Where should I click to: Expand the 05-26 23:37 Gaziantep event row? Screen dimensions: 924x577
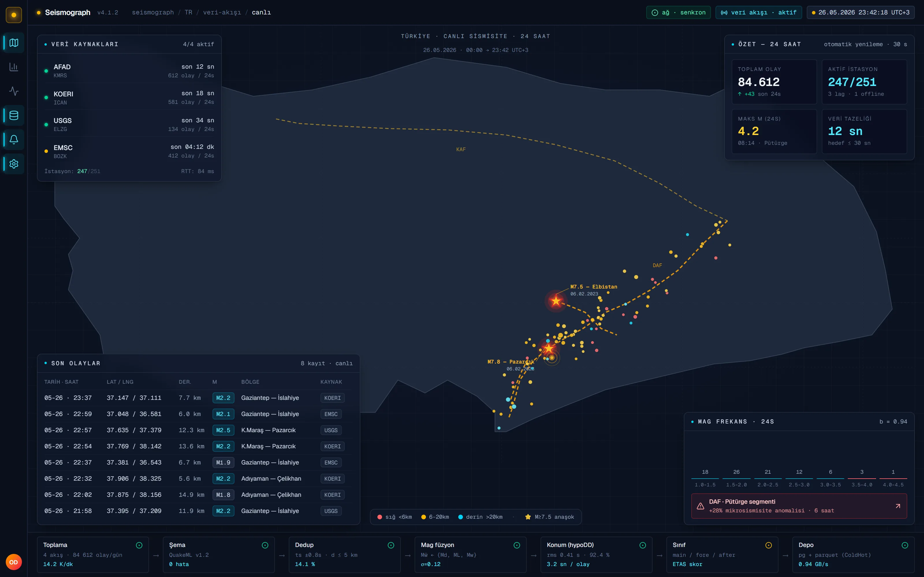tap(198, 398)
